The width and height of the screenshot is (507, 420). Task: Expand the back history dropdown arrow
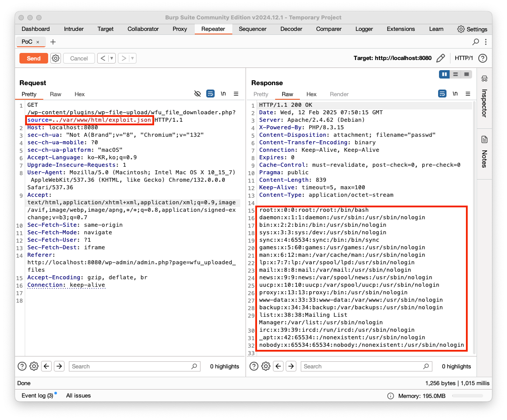112,58
